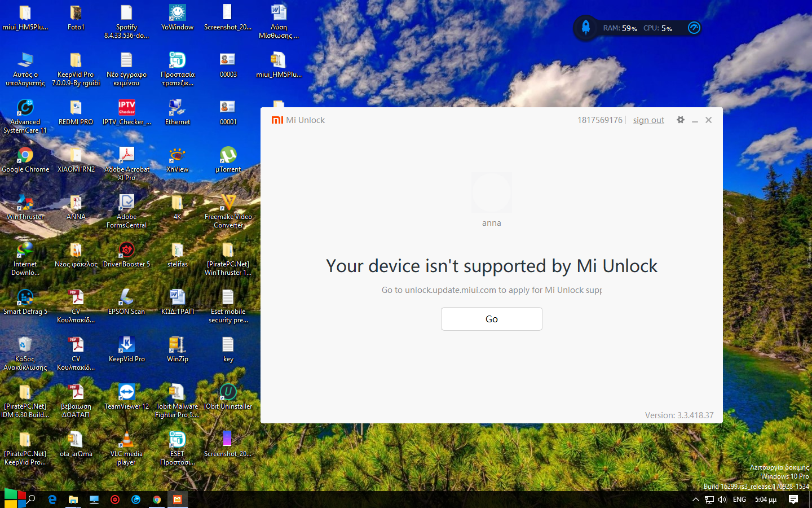Select the Smart Defrag 5 icon
This screenshot has width=812, height=508.
click(x=25, y=302)
